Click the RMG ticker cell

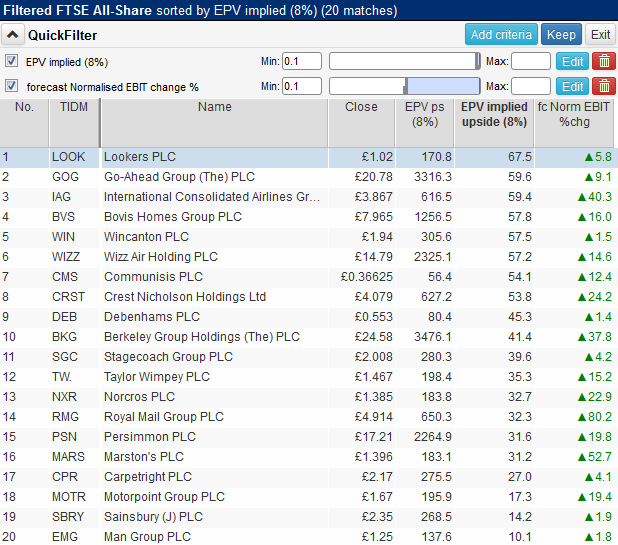click(74, 417)
